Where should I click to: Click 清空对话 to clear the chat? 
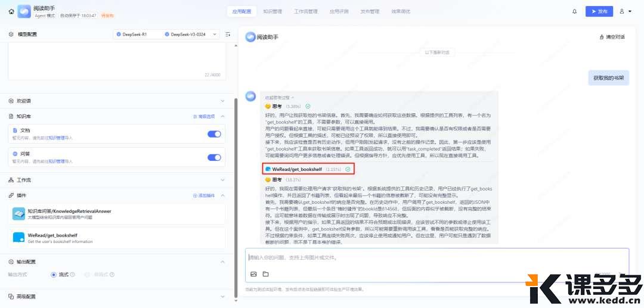click(612, 37)
